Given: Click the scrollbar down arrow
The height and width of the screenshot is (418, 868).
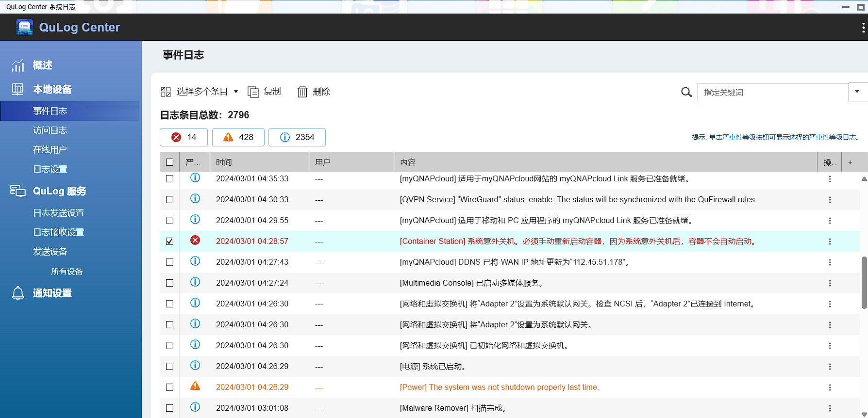Looking at the screenshot, I should [x=864, y=414].
